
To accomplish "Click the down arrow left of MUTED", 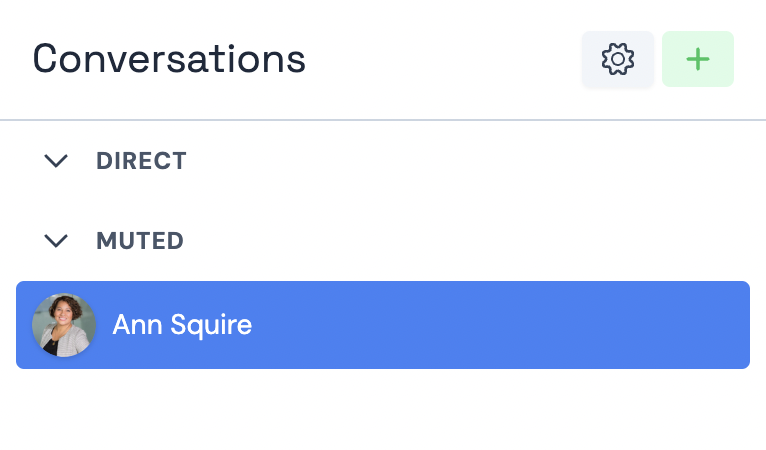I will [x=57, y=240].
